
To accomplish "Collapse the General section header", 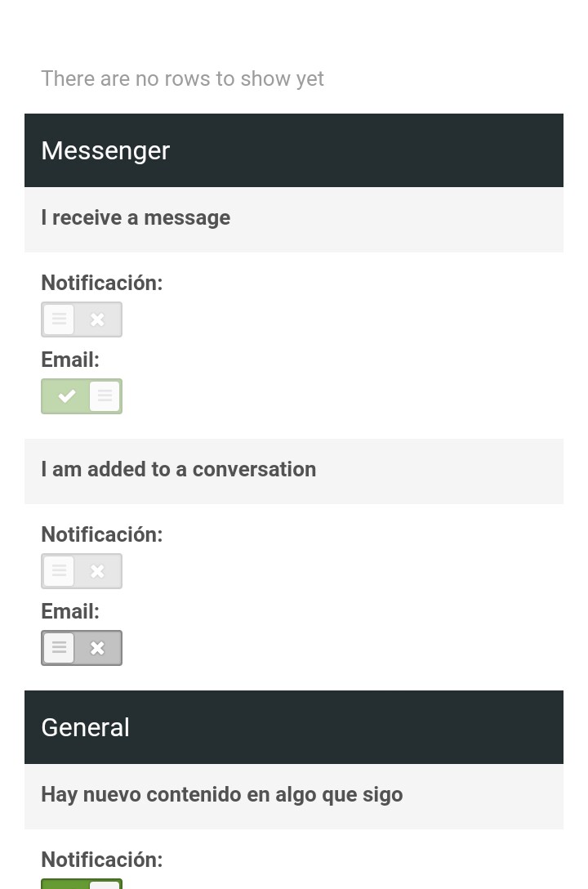I will point(294,727).
